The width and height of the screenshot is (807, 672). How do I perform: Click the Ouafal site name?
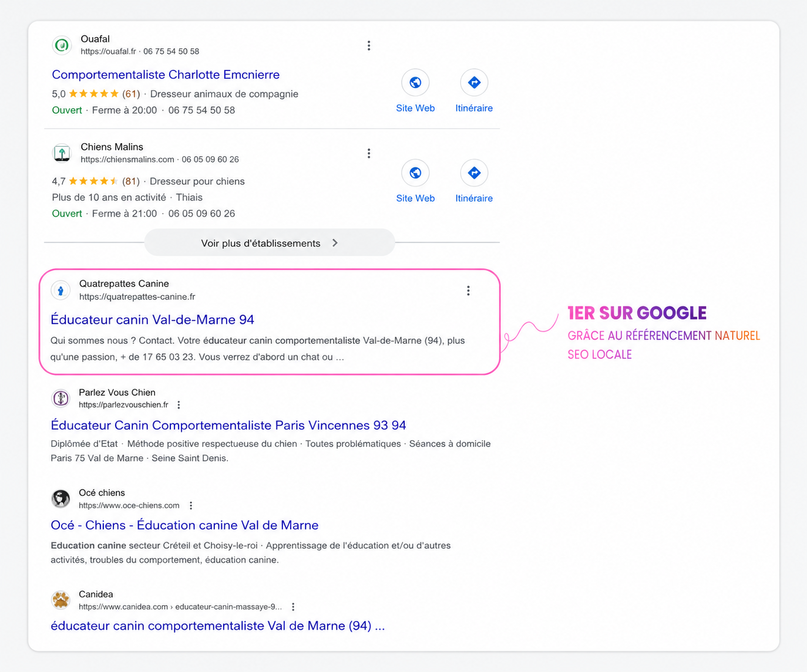click(95, 39)
